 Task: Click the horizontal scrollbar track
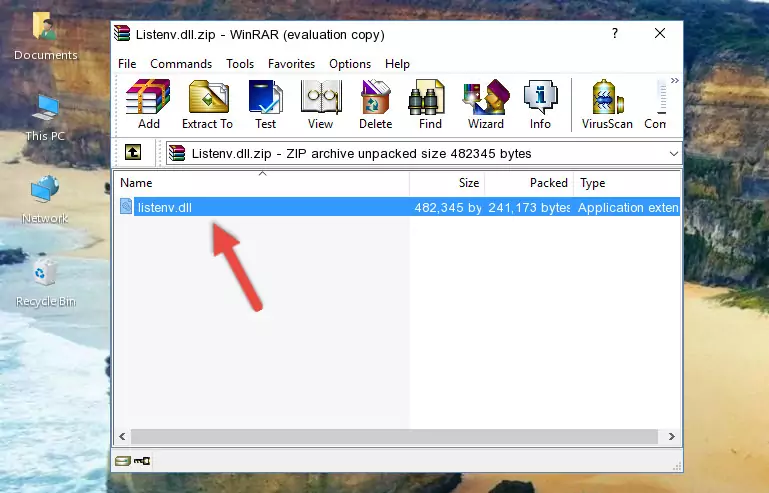tap(394, 436)
